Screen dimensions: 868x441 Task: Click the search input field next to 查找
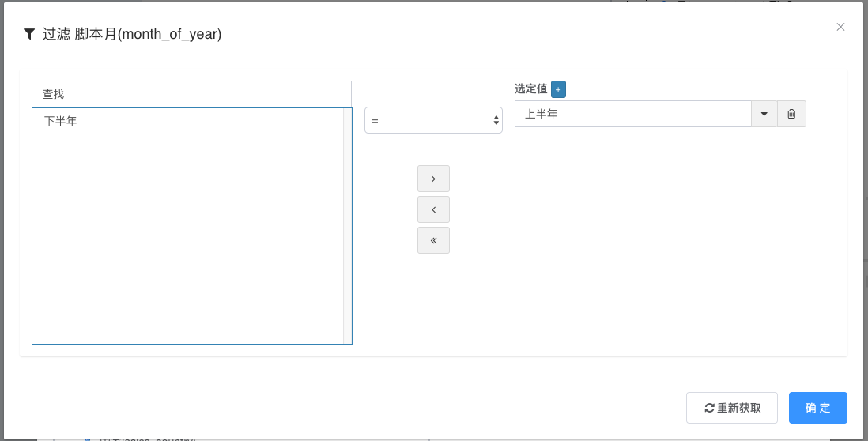pyautogui.click(x=213, y=94)
